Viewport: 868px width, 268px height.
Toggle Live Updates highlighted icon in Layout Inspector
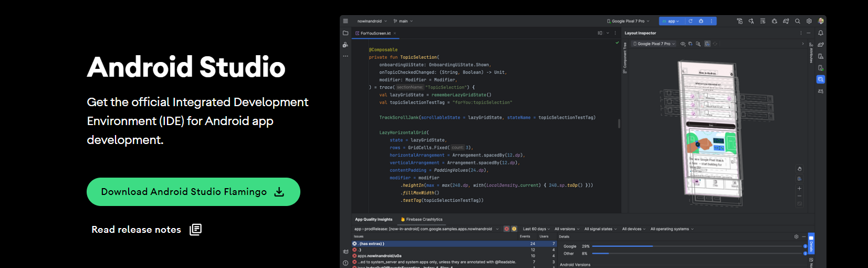[x=707, y=44]
